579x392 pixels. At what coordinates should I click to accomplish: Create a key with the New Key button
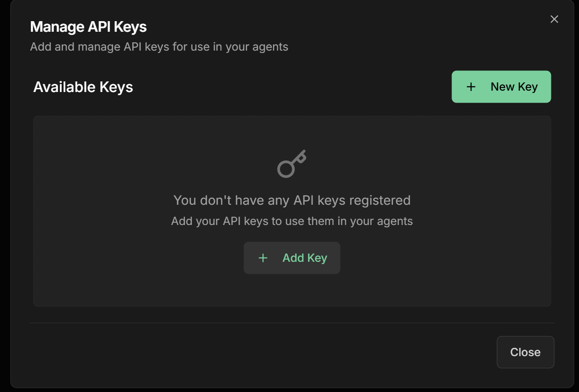[x=501, y=86]
